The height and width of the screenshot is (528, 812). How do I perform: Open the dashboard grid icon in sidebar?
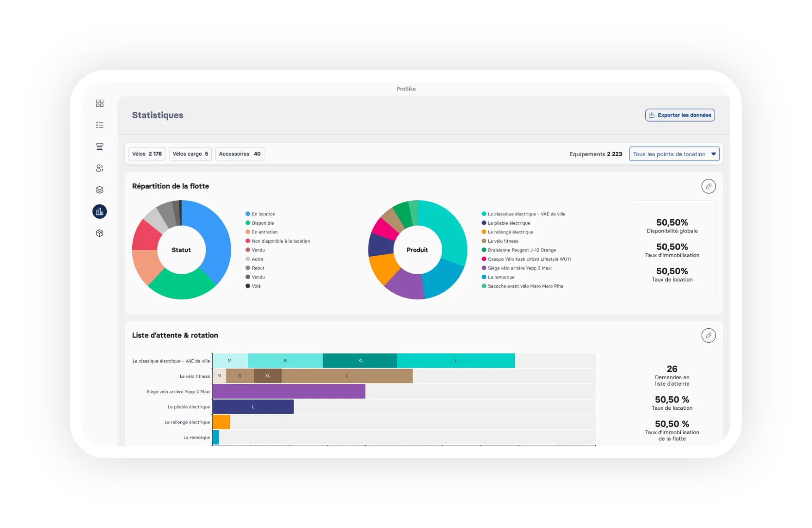(x=100, y=104)
